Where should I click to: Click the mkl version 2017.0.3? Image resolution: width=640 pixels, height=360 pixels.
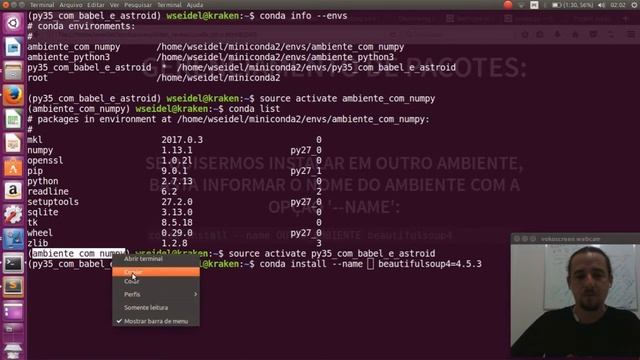coord(182,140)
